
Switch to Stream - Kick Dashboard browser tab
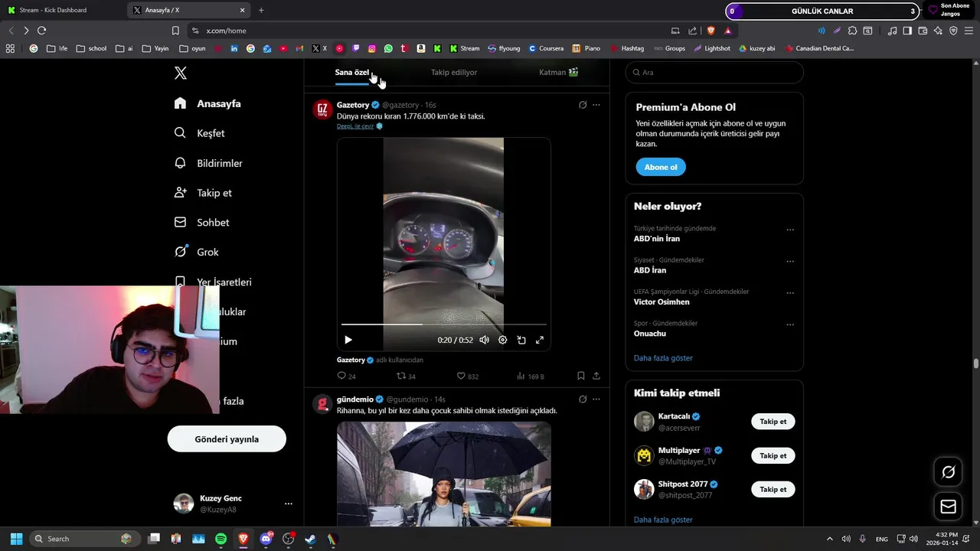pyautogui.click(x=61, y=10)
